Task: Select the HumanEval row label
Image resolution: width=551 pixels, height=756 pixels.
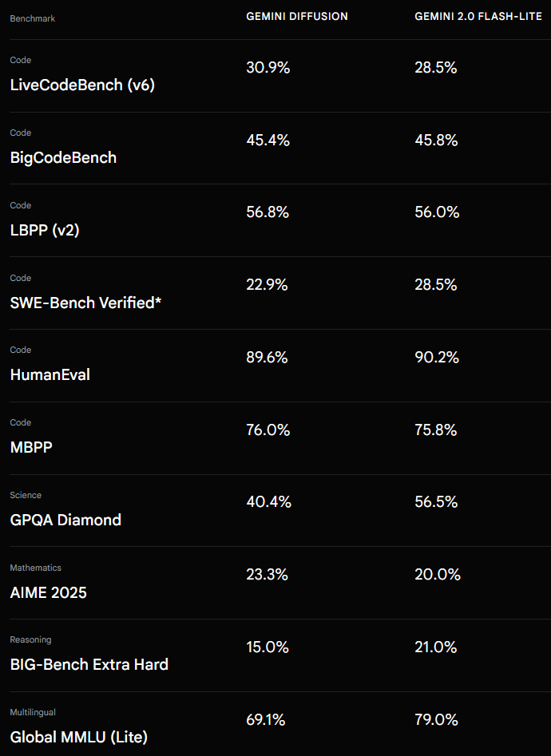Action: click(50, 375)
